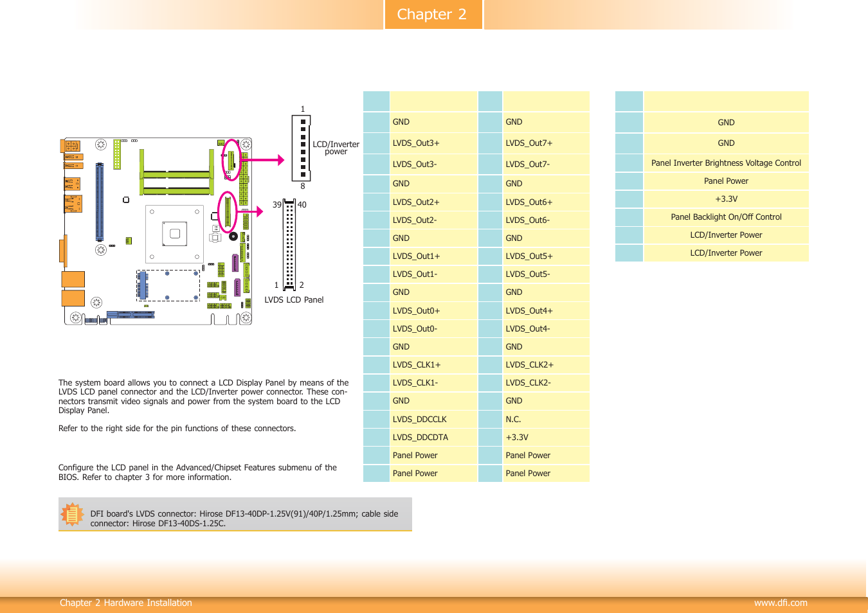Click the note icon beside DFI board's text

click(72, 515)
